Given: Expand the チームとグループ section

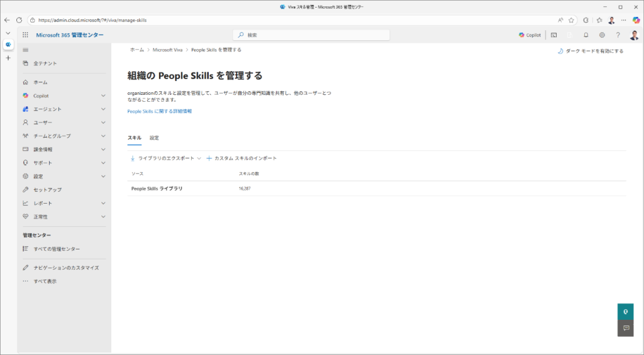Looking at the screenshot, I should [63, 136].
